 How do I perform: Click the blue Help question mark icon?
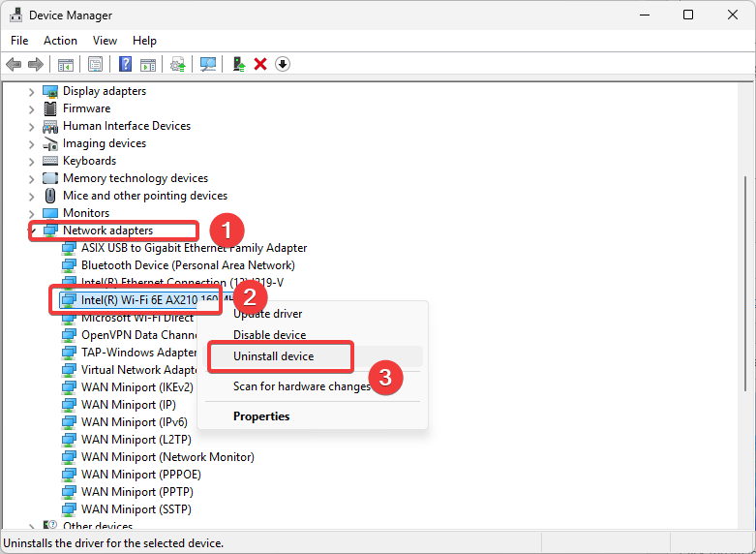click(x=125, y=64)
